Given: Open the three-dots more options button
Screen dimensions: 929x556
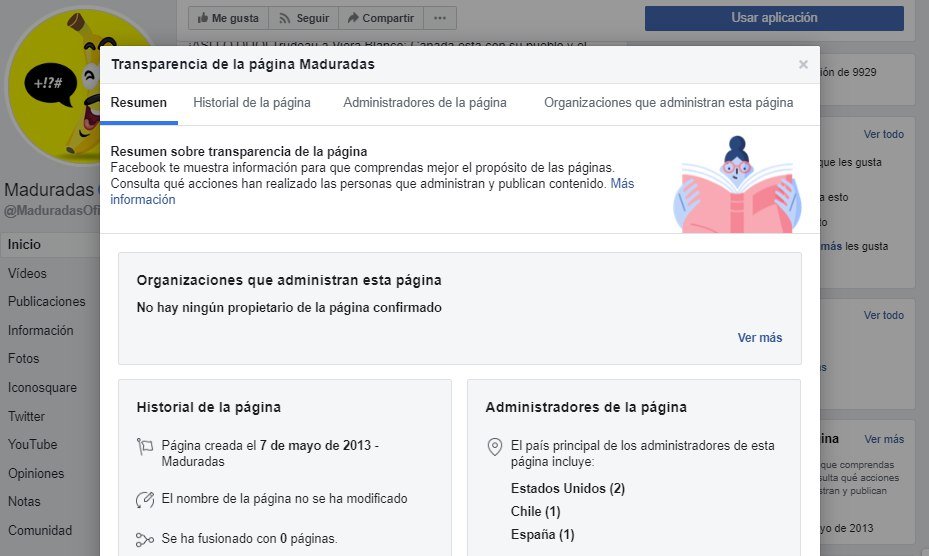Looking at the screenshot, I should point(440,18).
